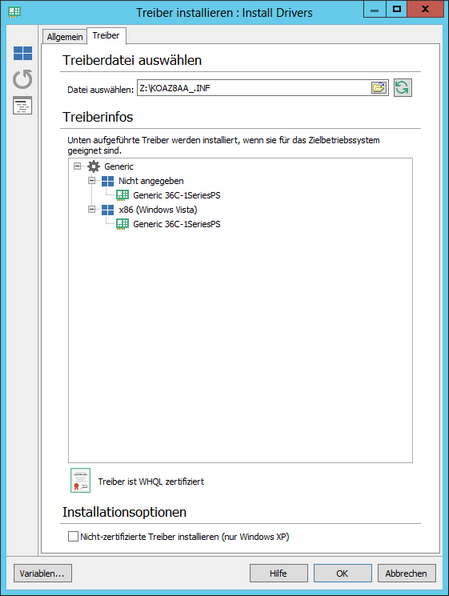Select the x86 (Windows Vista) tree row

click(158, 210)
